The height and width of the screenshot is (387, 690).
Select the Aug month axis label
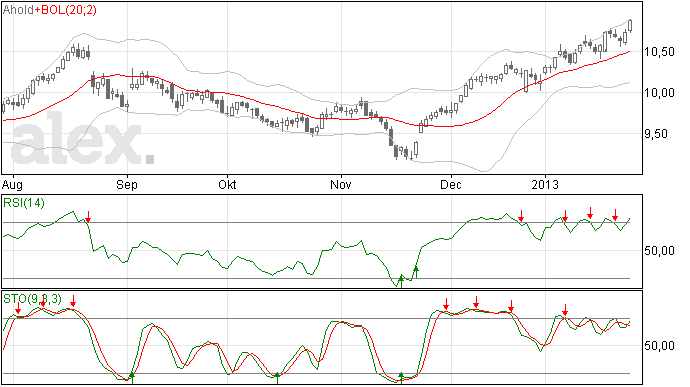[x=12, y=184]
